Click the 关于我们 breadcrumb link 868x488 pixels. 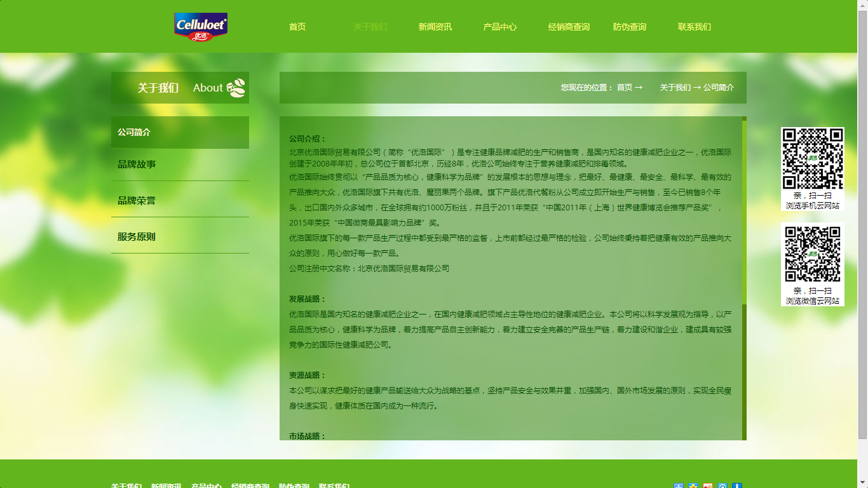coord(675,88)
